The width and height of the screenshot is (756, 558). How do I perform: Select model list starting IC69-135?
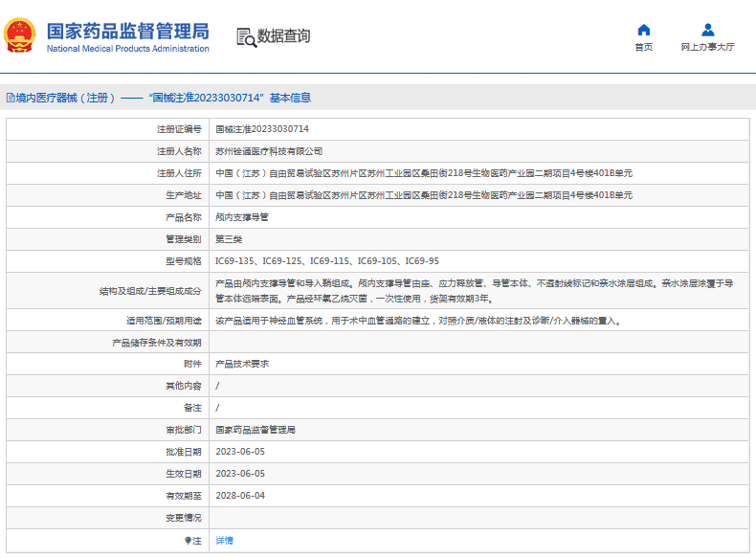pyautogui.click(x=327, y=261)
